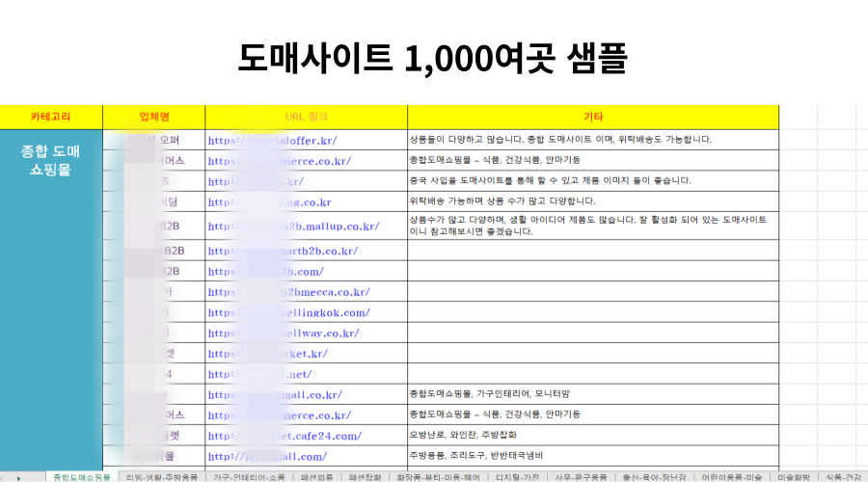Click the 종합도매쇼핑몰 active sheet tab
The width and height of the screenshot is (868, 482).
pos(84,477)
